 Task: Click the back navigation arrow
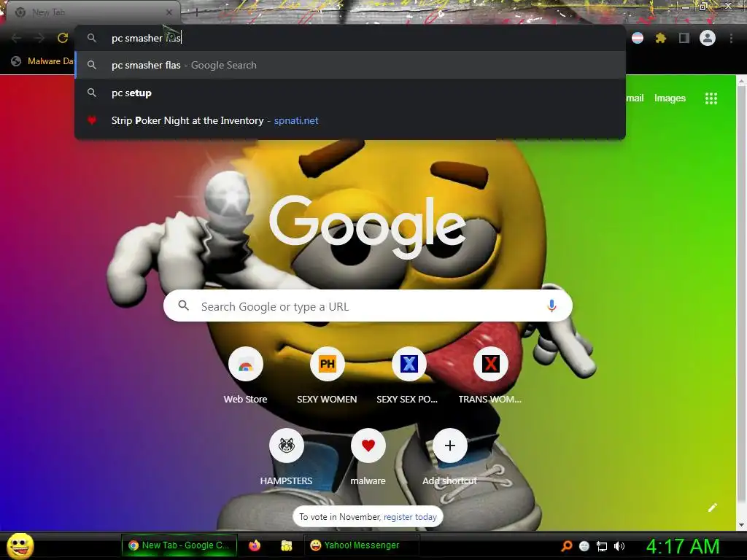point(16,38)
